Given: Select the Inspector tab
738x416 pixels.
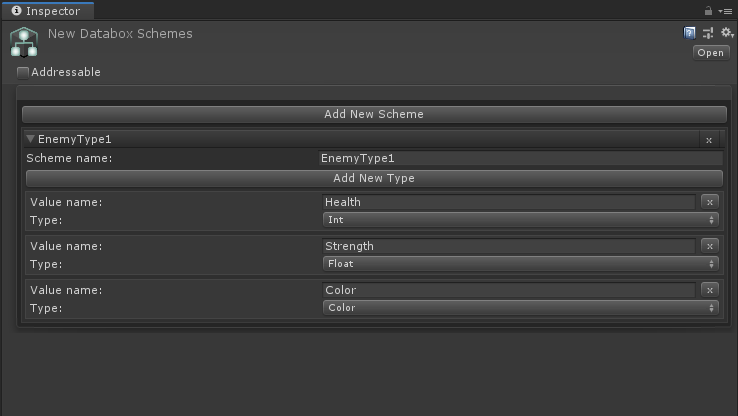Looking at the screenshot, I should click(x=47, y=11).
